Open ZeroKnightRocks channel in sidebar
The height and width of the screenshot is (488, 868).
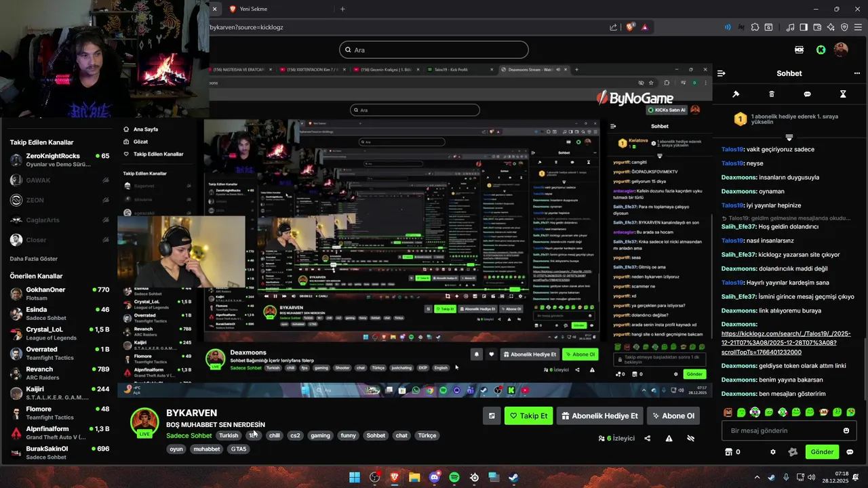pyautogui.click(x=58, y=160)
